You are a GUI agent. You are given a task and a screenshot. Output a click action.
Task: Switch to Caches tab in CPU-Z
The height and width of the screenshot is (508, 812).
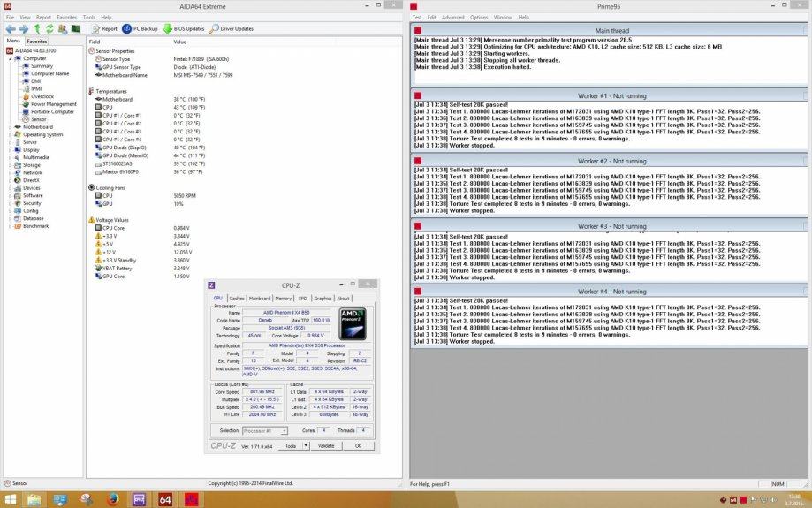[237, 299]
